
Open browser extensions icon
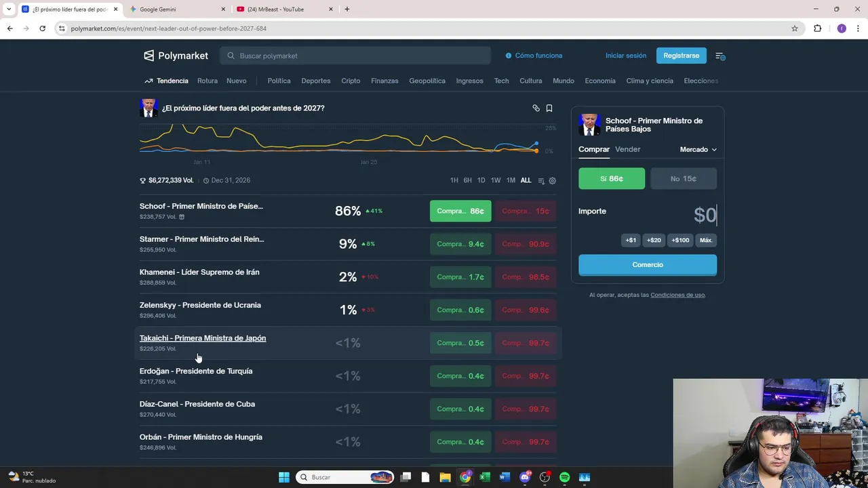click(x=817, y=28)
